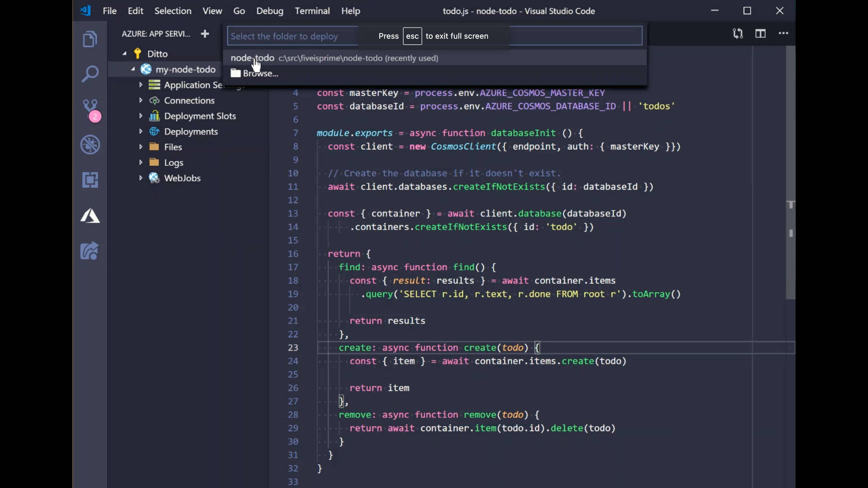The height and width of the screenshot is (488, 868).
Task: Split the editor
Action: click(x=761, y=33)
